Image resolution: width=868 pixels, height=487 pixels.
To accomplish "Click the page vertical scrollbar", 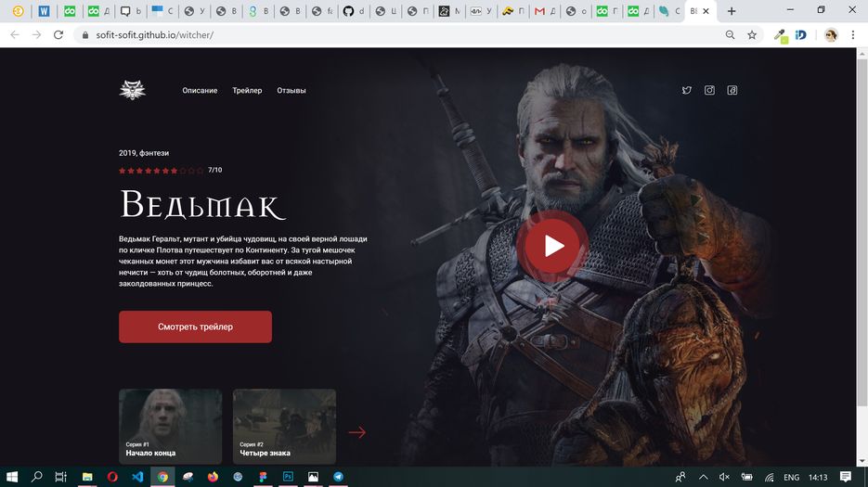I will [x=862, y=233].
